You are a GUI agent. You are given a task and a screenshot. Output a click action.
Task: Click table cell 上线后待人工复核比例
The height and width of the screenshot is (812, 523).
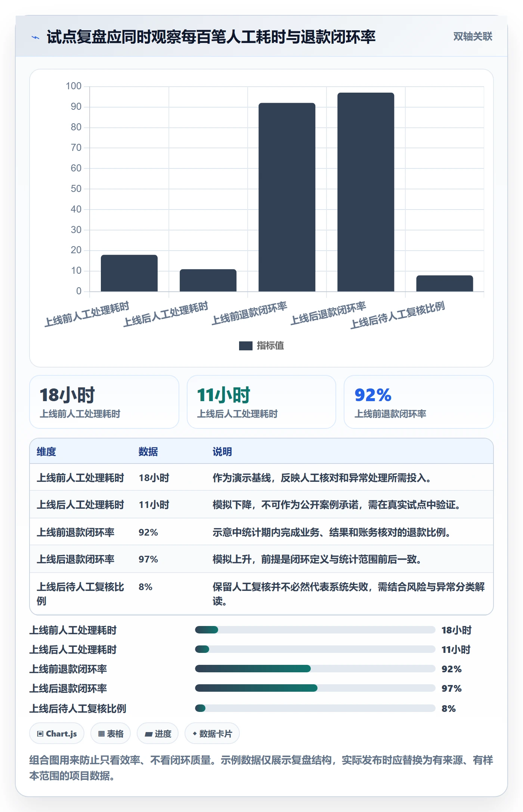pos(80,594)
